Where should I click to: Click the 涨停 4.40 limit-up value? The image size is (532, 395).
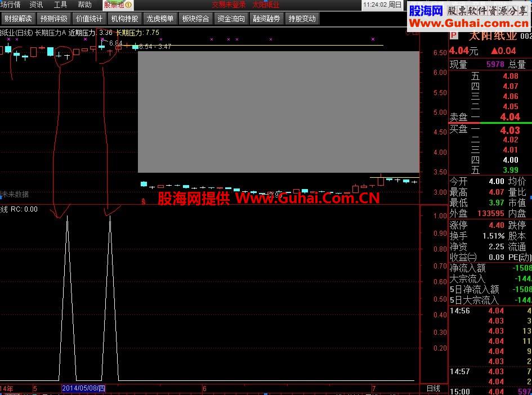[x=497, y=225]
